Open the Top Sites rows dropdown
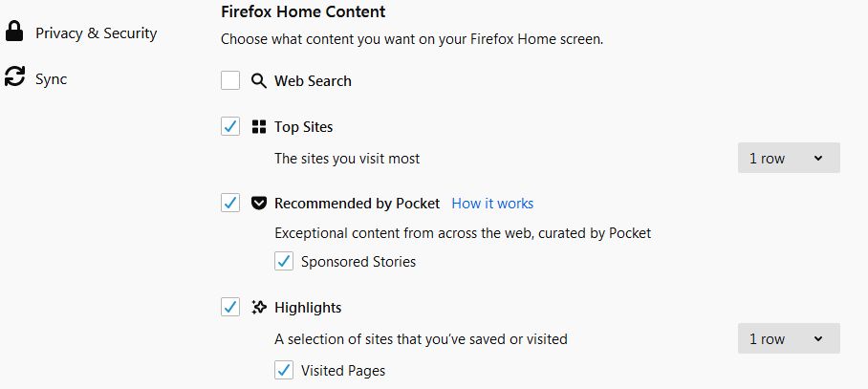The height and width of the screenshot is (389, 868). click(789, 158)
